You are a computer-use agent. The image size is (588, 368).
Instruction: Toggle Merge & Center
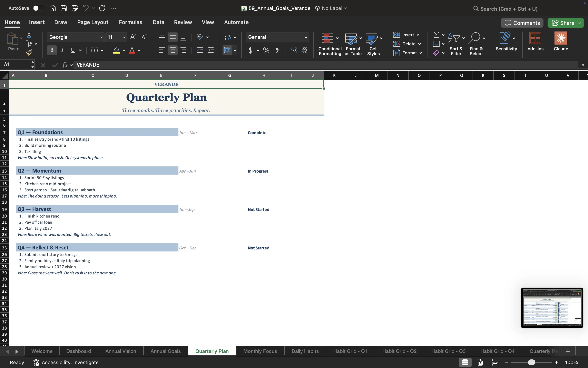[227, 50]
